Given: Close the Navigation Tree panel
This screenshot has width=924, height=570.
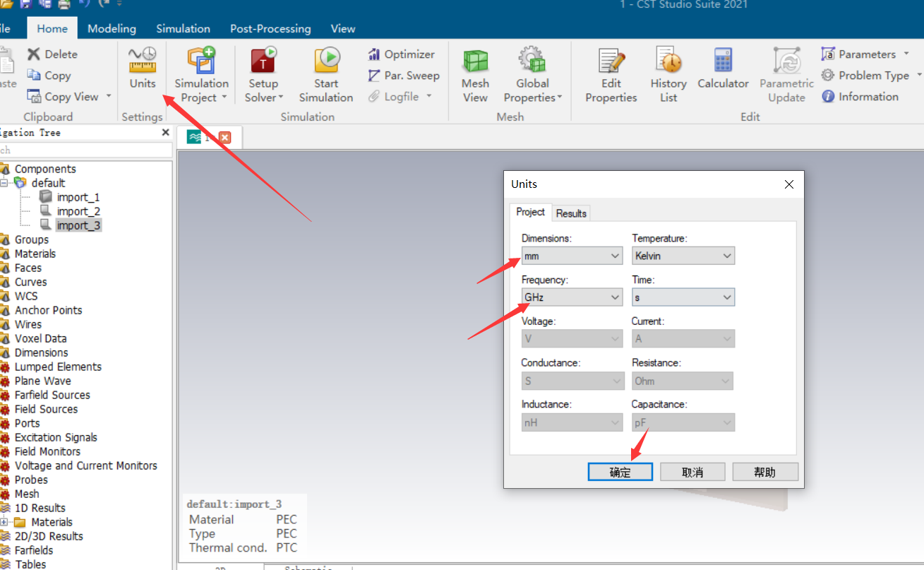Looking at the screenshot, I should pos(166,132).
